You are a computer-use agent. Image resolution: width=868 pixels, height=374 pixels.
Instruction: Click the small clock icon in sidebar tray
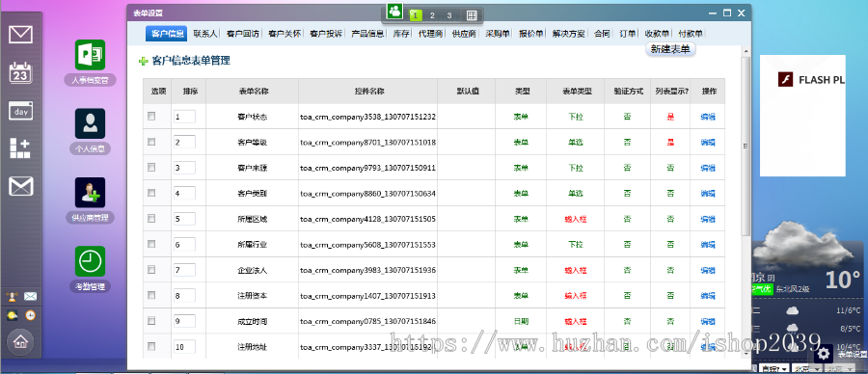(x=31, y=315)
